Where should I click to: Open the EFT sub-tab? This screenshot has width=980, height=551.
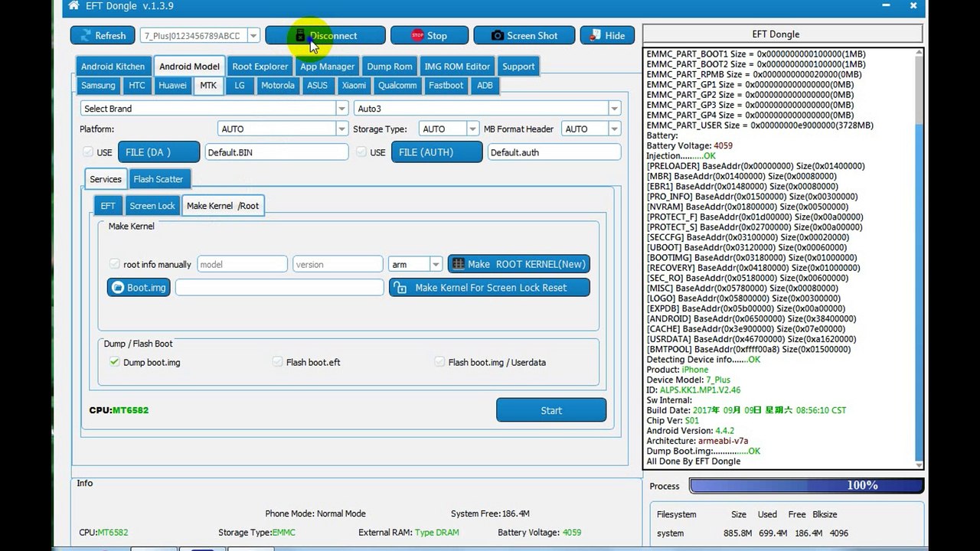click(x=108, y=206)
